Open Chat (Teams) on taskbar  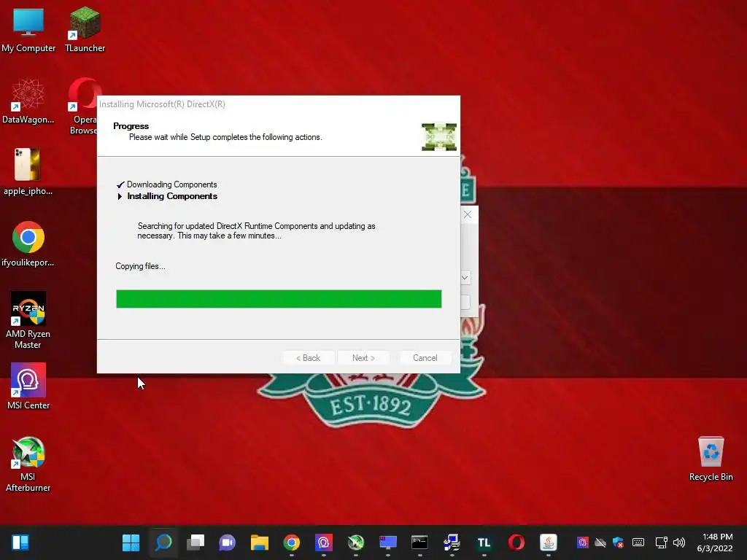228,542
